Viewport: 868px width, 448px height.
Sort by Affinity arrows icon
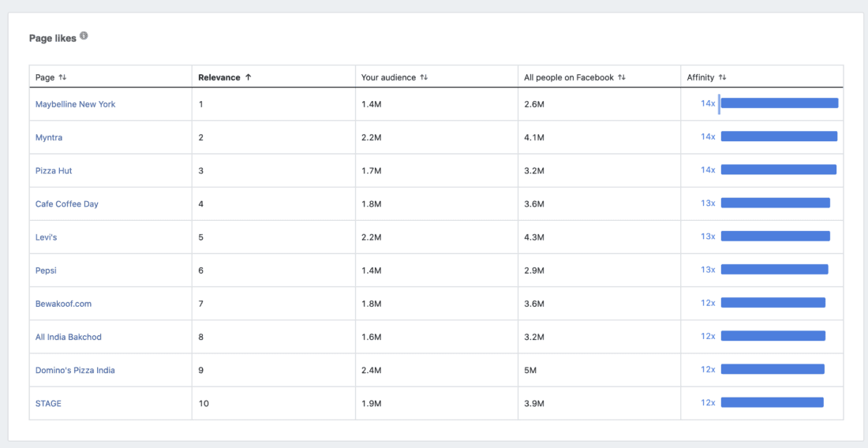point(722,77)
